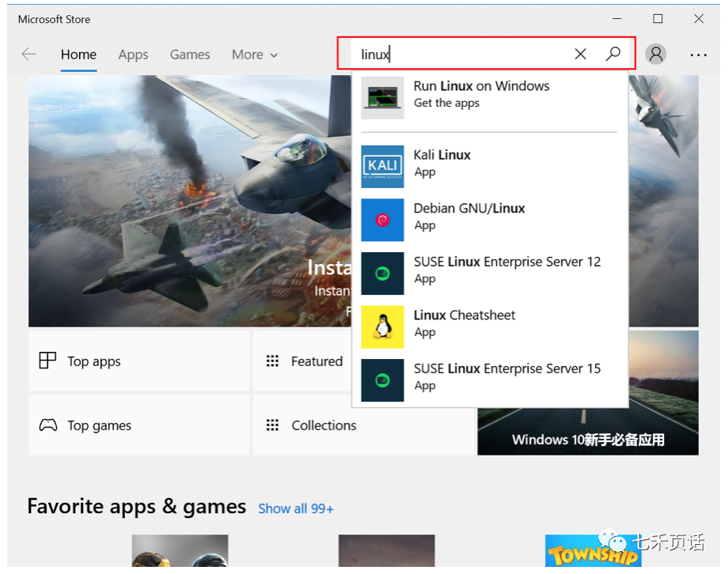Viewport: 728px width, 574px height.
Task: Click the Featured grid icon
Action: (x=272, y=361)
